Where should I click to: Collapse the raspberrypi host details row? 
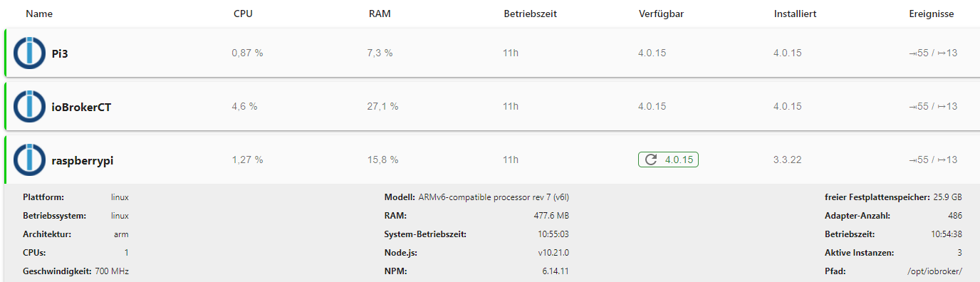click(492, 160)
